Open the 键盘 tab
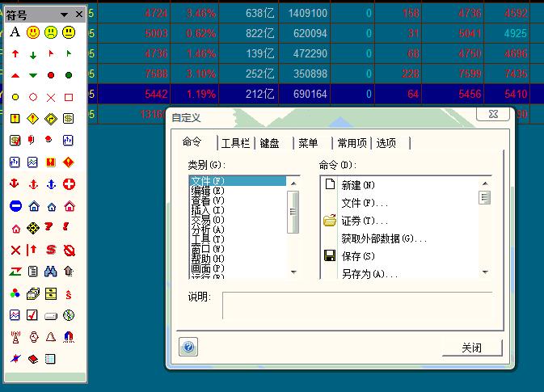The image size is (544, 392). 269,143
